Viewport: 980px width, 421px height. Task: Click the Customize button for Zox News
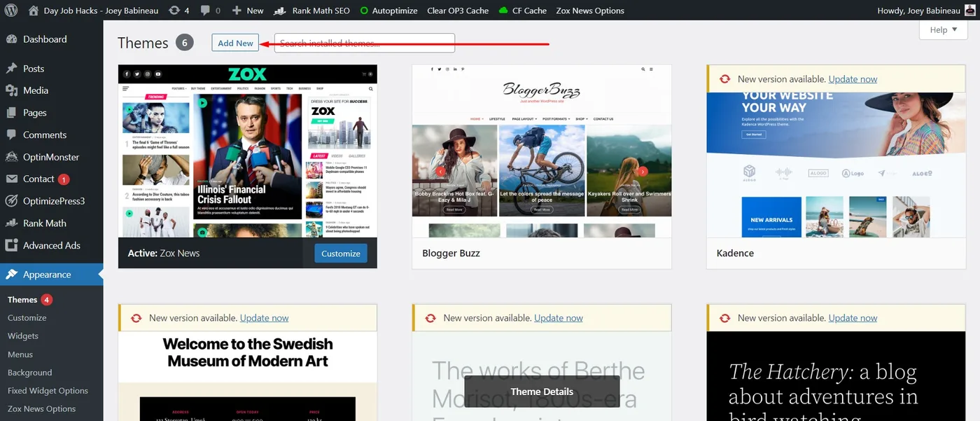(x=341, y=254)
